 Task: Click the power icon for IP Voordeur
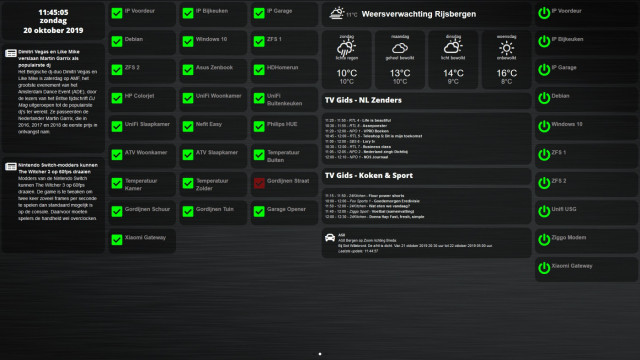pyautogui.click(x=544, y=13)
